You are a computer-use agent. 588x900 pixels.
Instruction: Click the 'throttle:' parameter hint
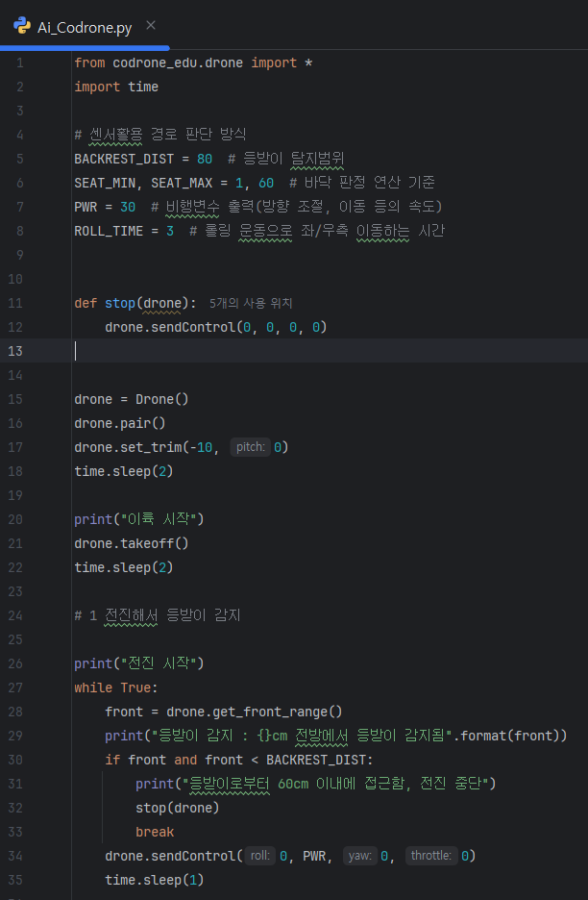pos(430,856)
